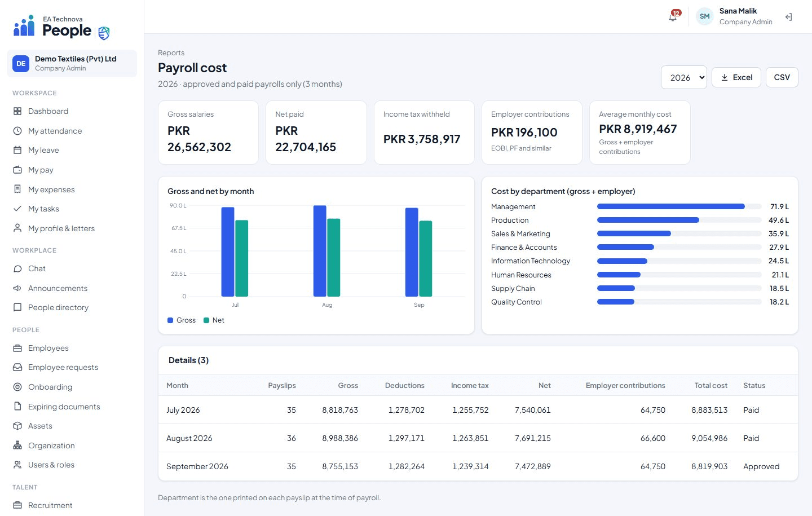Click the My leave calendar icon
This screenshot has width=812, height=516.
[17, 150]
